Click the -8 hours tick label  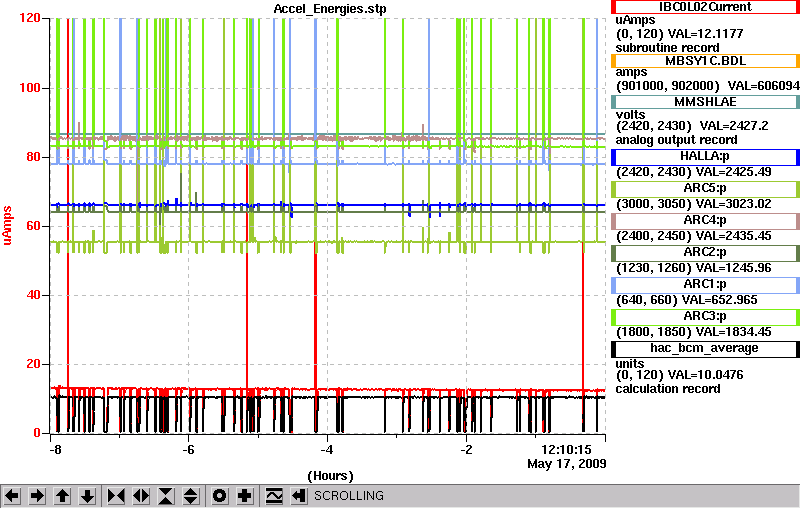pos(55,450)
